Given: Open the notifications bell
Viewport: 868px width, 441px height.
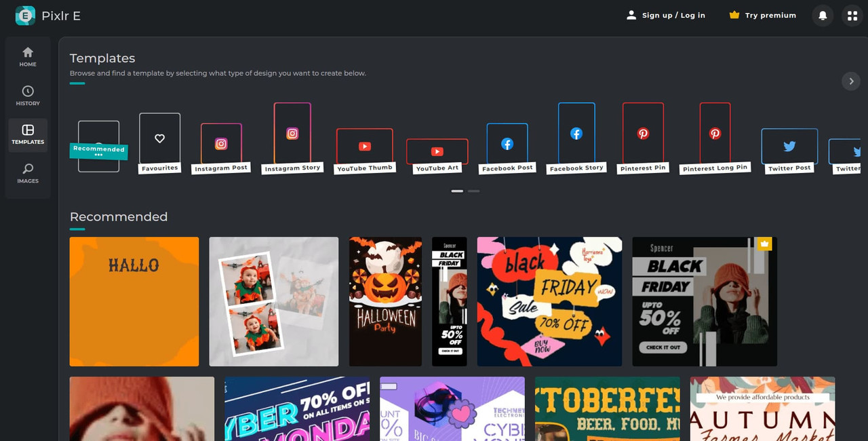Looking at the screenshot, I should tap(823, 16).
